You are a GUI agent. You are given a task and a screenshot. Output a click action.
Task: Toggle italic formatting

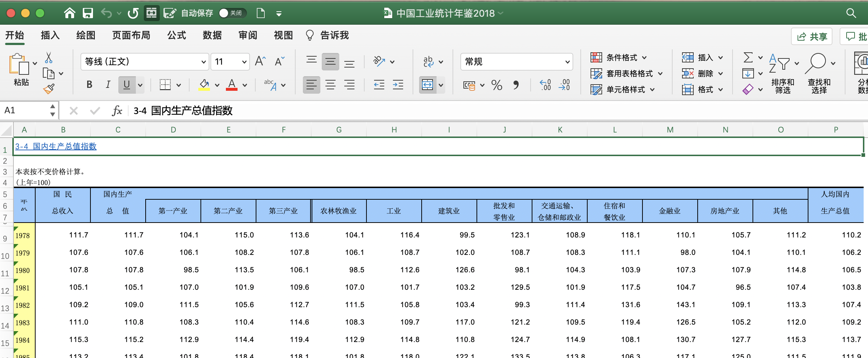point(108,85)
